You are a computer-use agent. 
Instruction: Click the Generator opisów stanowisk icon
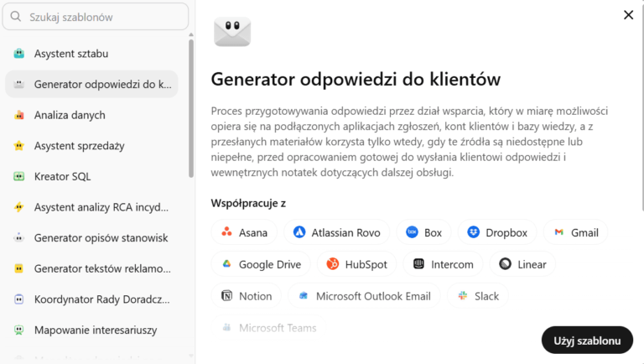point(19,238)
